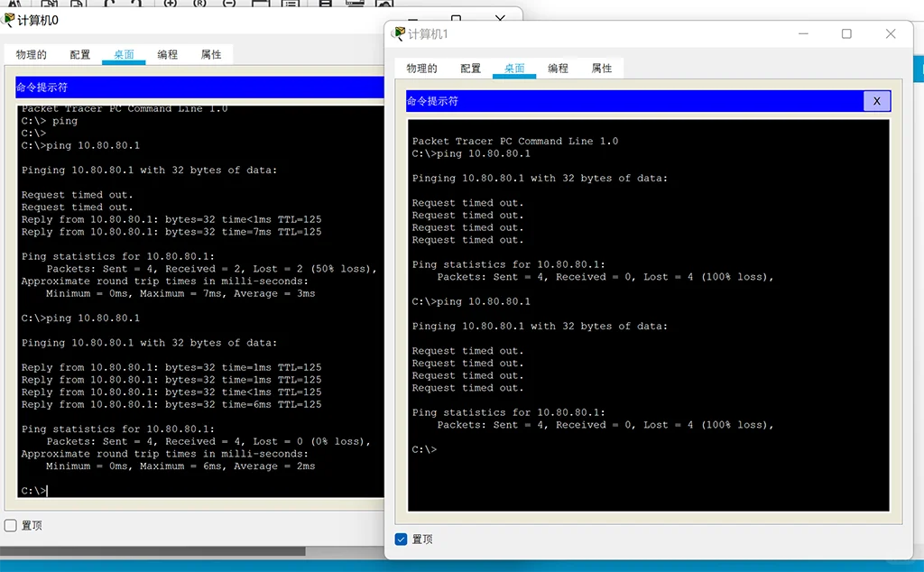Click the '(50% loss)' statistics line
Viewport: 924px width, 572px height.
point(211,269)
